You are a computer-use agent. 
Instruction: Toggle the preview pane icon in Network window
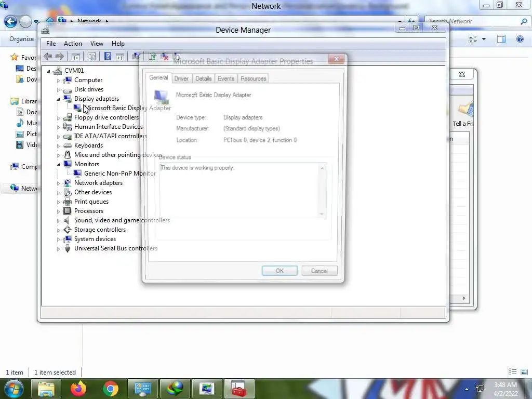[501, 39]
